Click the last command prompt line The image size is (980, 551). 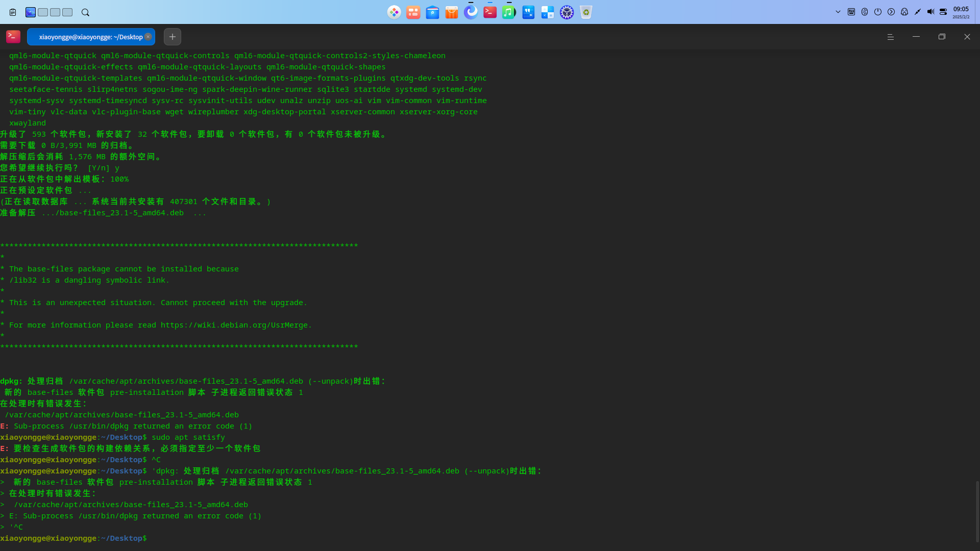pyautogui.click(x=73, y=538)
